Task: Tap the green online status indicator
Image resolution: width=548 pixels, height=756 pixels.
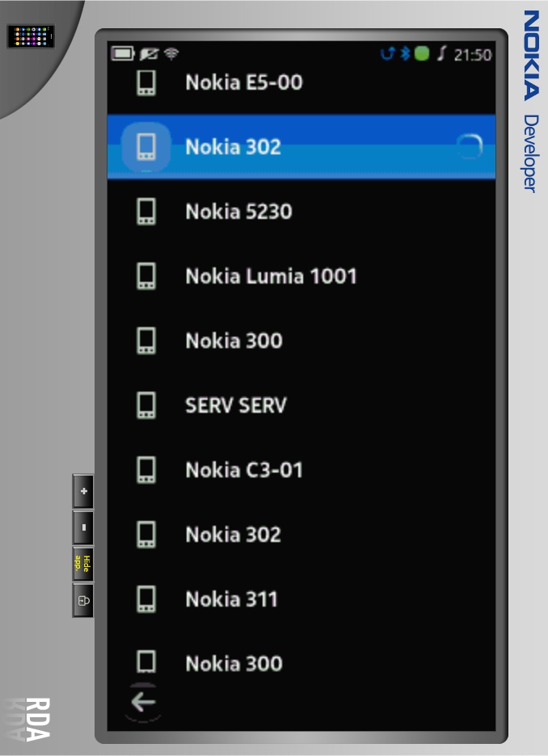Action: click(421, 54)
